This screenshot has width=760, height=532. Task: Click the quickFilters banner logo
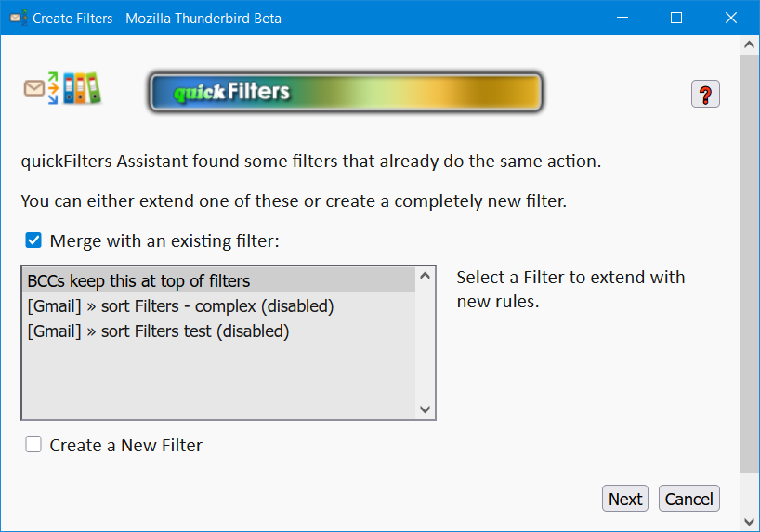pos(346,92)
